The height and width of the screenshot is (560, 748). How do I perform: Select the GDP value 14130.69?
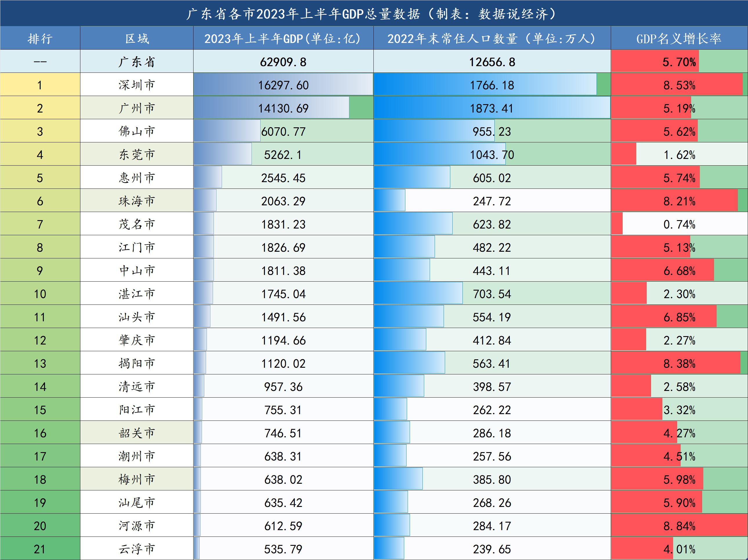click(x=283, y=108)
